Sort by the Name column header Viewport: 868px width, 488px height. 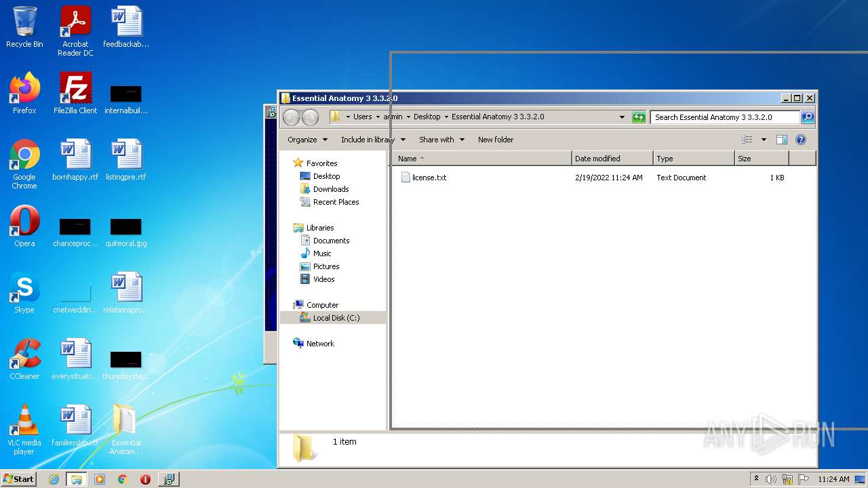pos(482,159)
